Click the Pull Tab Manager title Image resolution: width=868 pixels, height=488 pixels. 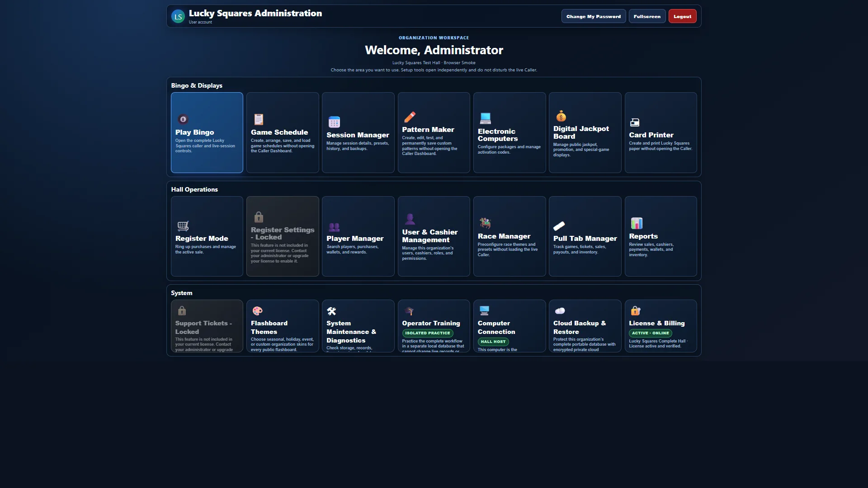[x=585, y=239]
